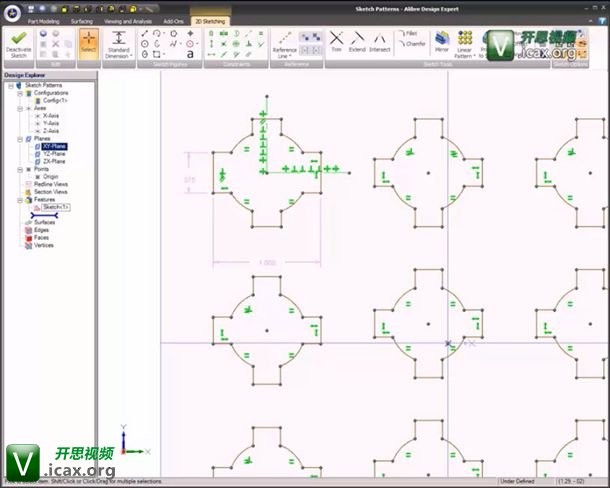Apply the Vertical constraint icon
Viewport: 610px width, 488px height.
click(211, 44)
